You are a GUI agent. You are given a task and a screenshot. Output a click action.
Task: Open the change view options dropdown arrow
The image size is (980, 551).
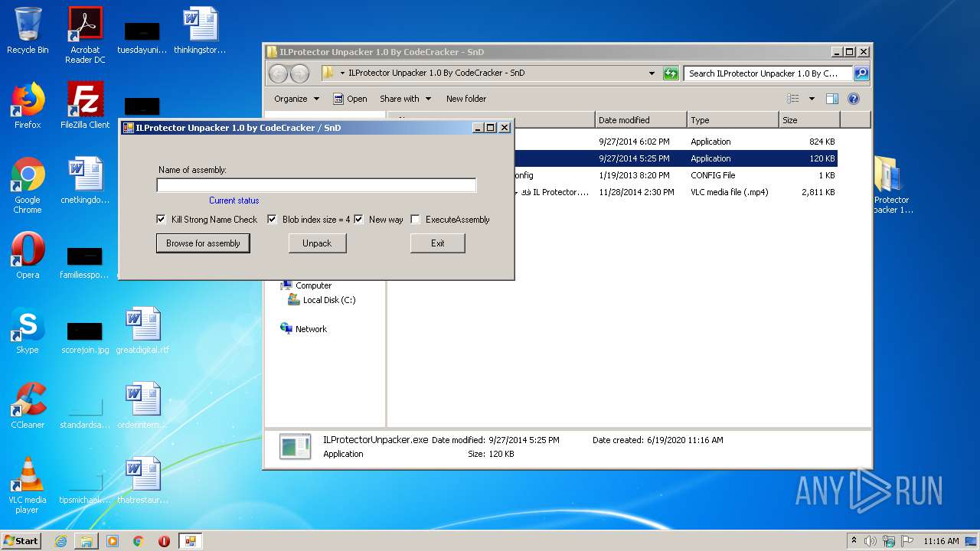click(812, 99)
